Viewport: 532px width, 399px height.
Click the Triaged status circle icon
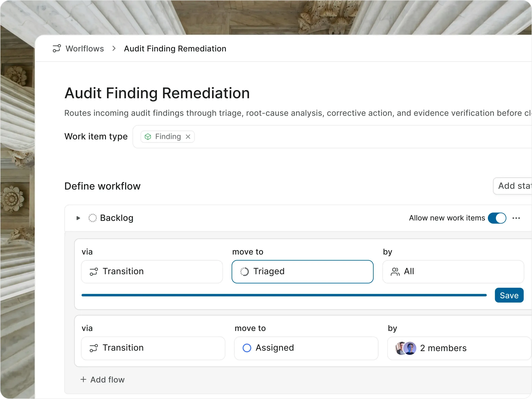[x=245, y=272]
